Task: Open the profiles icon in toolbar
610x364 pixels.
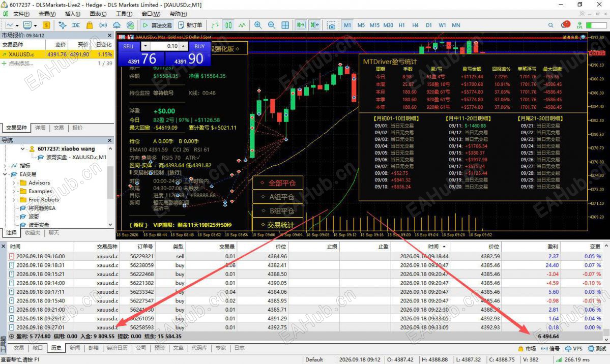Action: point(27,25)
